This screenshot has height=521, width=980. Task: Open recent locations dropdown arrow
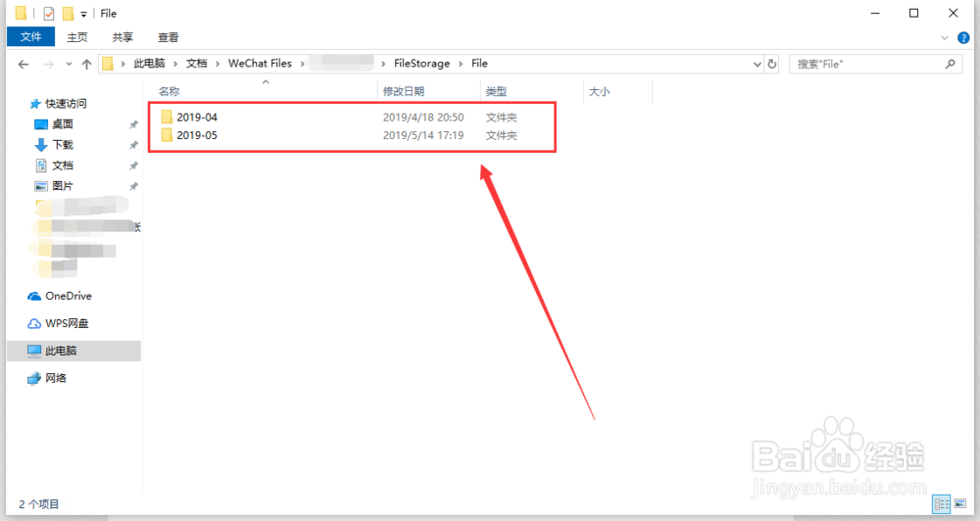click(69, 64)
